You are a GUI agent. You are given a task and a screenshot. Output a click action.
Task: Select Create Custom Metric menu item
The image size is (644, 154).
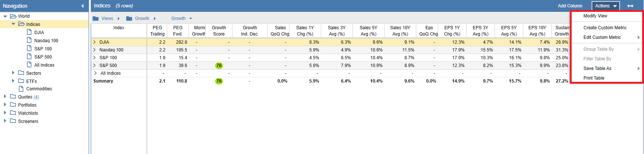tap(605, 28)
